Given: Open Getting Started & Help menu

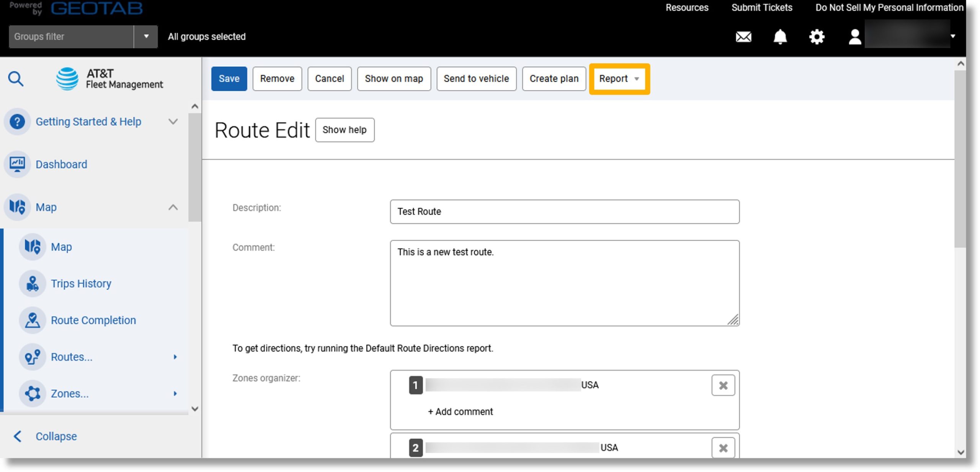Looking at the screenshot, I should tap(88, 122).
